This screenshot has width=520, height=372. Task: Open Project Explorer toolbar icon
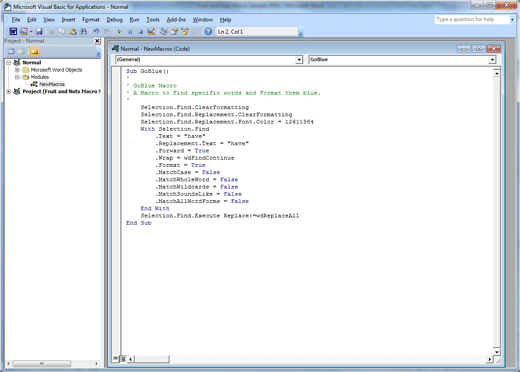[163, 32]
